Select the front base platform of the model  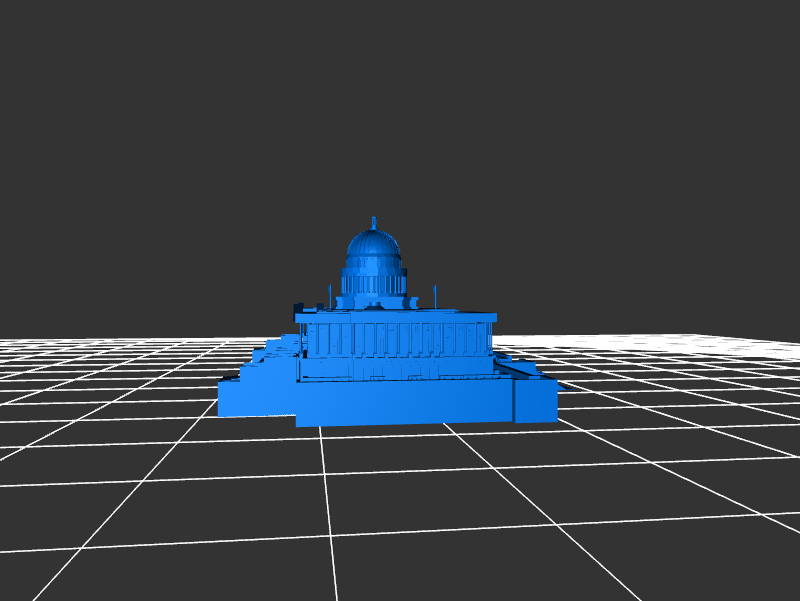400,405
